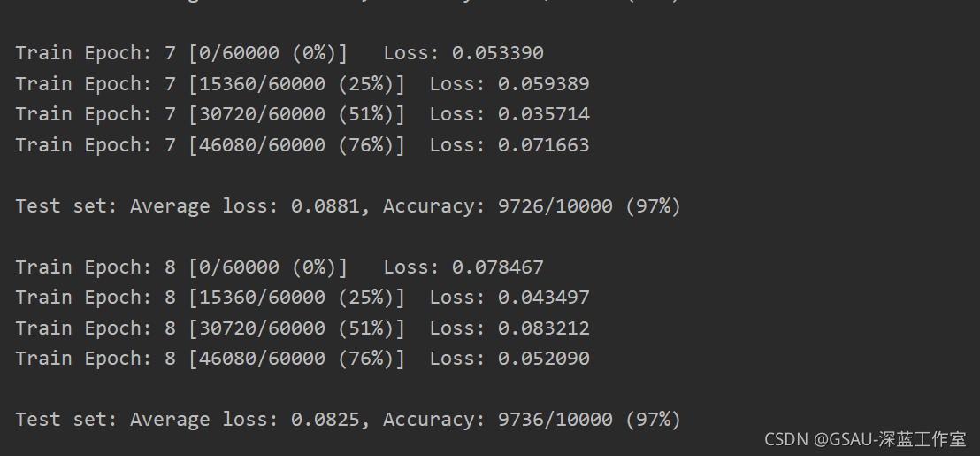
Task: Click the loss value 0.053390
Action: [x=498, y=53]
